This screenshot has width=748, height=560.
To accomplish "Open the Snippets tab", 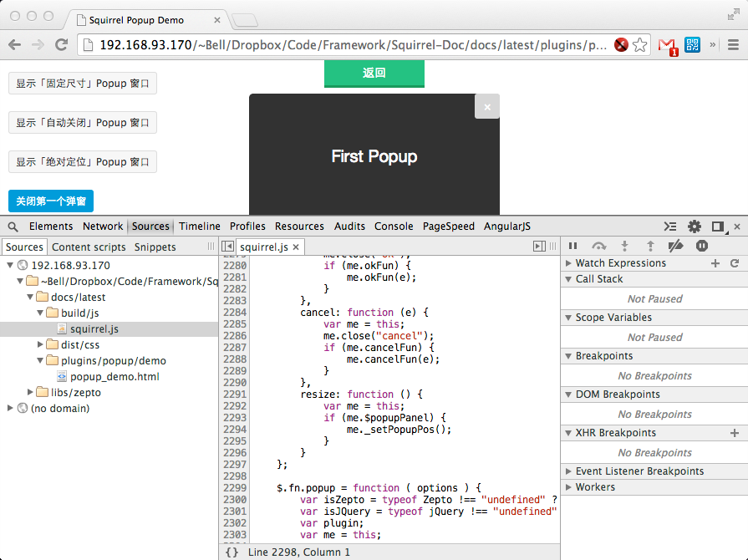I will pos(155,247).
